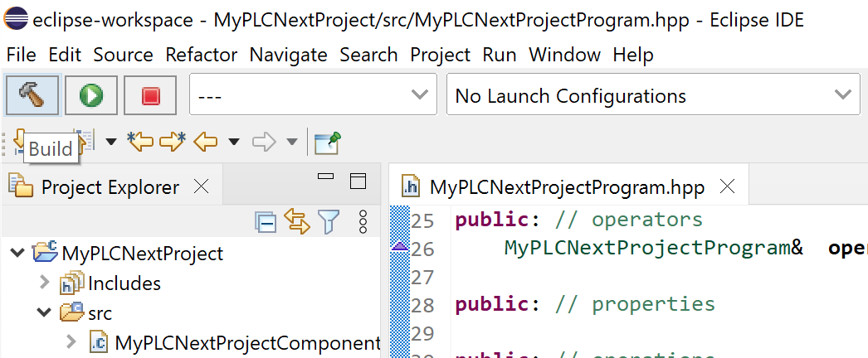Open the Window menu
The image size is (868, 358).
coord(564,55)
